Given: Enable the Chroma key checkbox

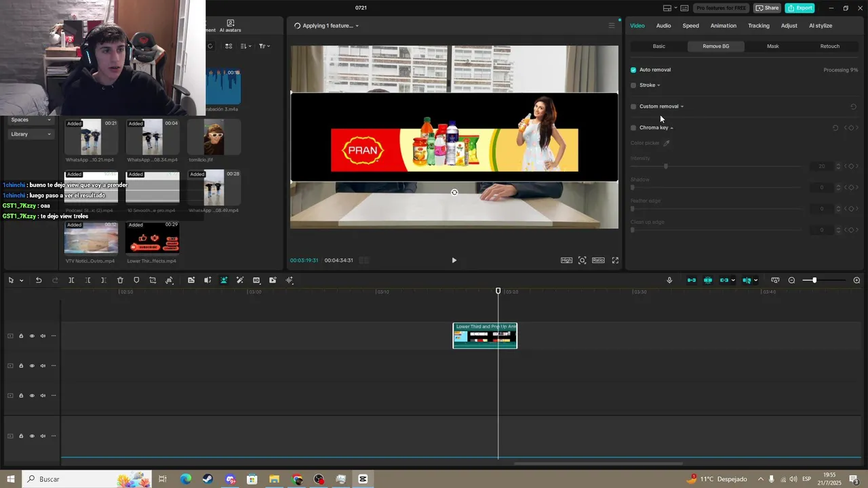Looking at the screenshot, I should [633, 127].
